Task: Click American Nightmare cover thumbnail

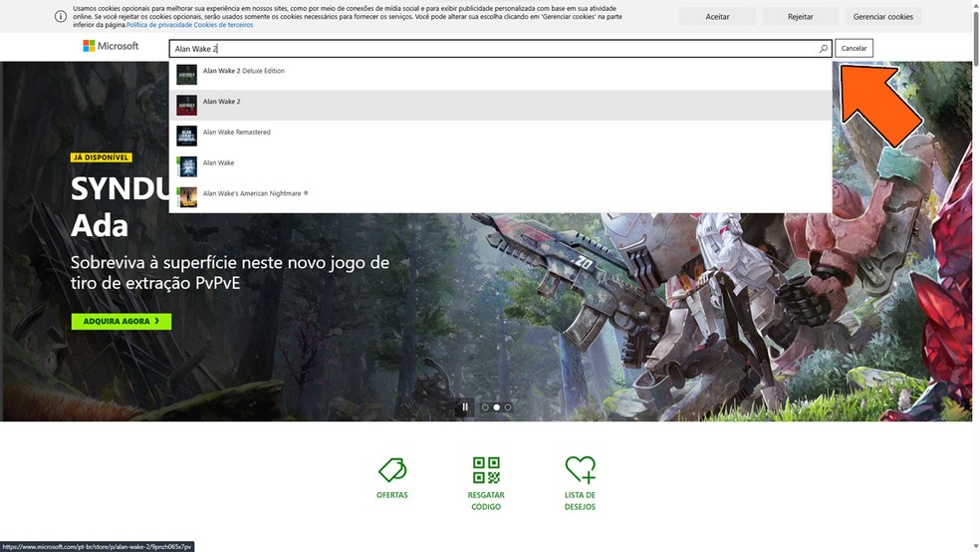Action: pos(186,197)
